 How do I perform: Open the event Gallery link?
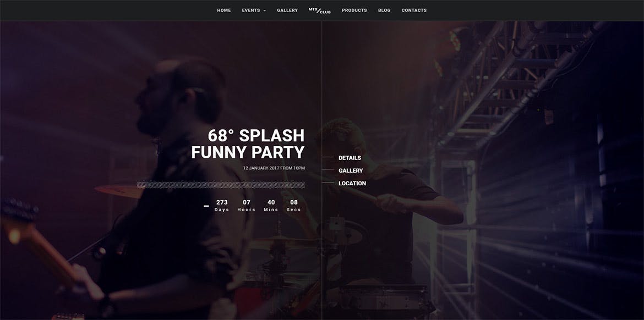coord(350,170)
